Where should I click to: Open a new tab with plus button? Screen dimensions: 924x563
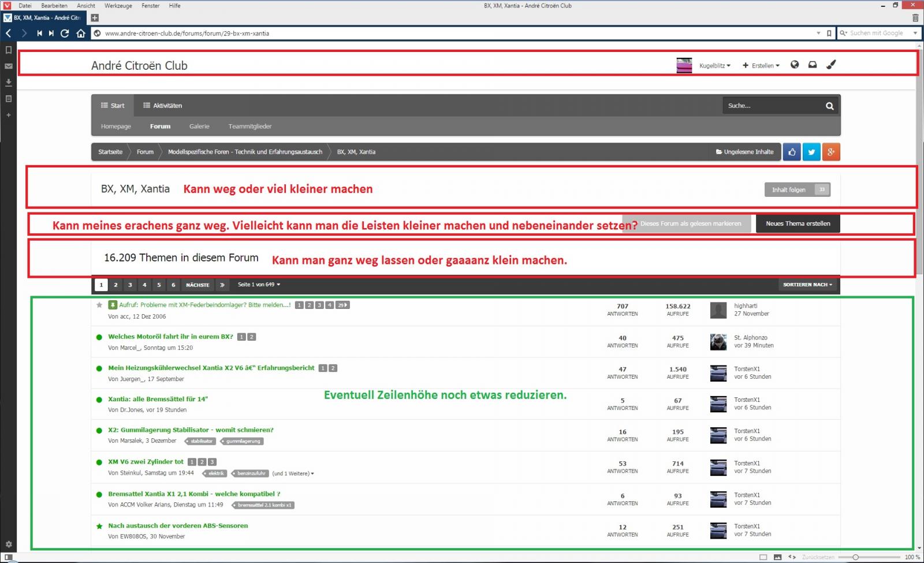tap(95, 18)
